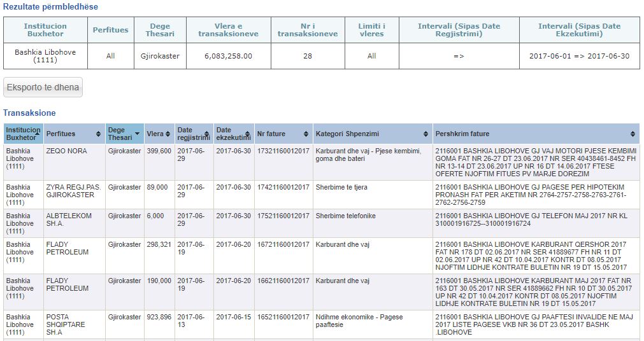The height and width of the screenshot is (341, 644).
Task: Select ALBTELEKOM SH.A. cell
Action: click(75, 223)
